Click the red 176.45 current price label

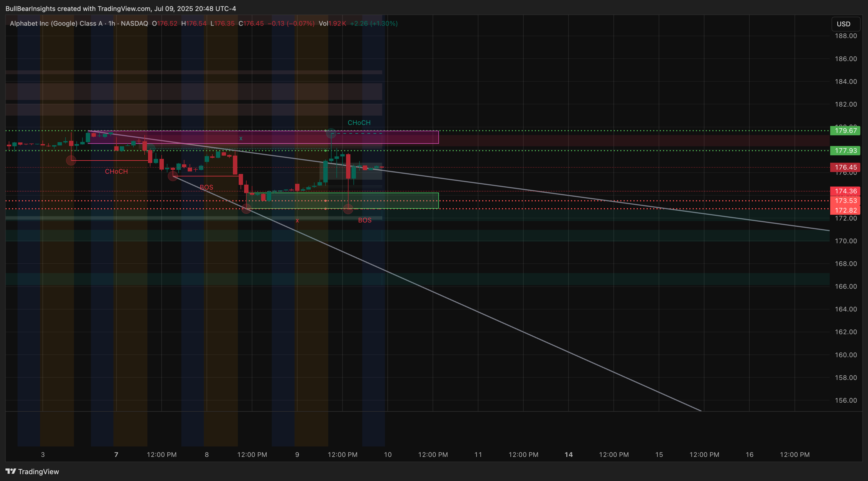(x=846, y=167)
